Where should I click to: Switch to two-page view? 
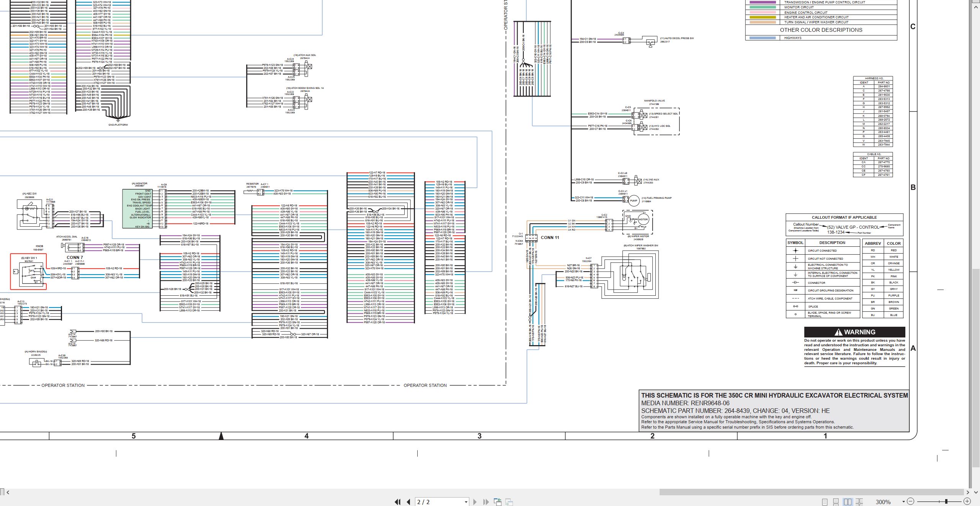[848, 502]
